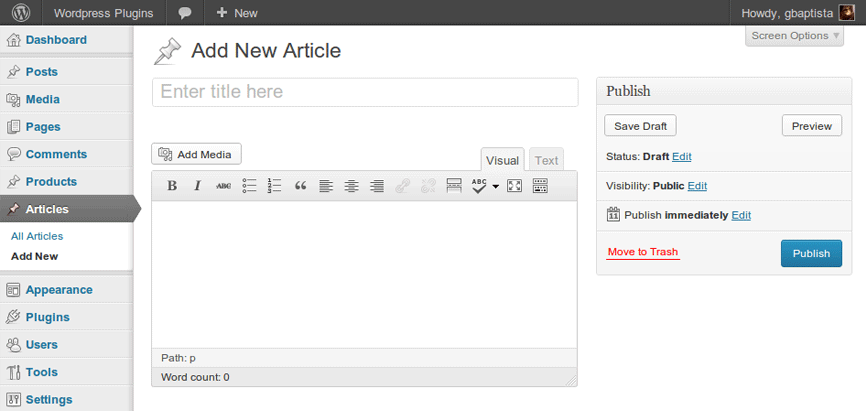Toggle strikethrough text formatting

pyautogui.click(x=223, y=186)
